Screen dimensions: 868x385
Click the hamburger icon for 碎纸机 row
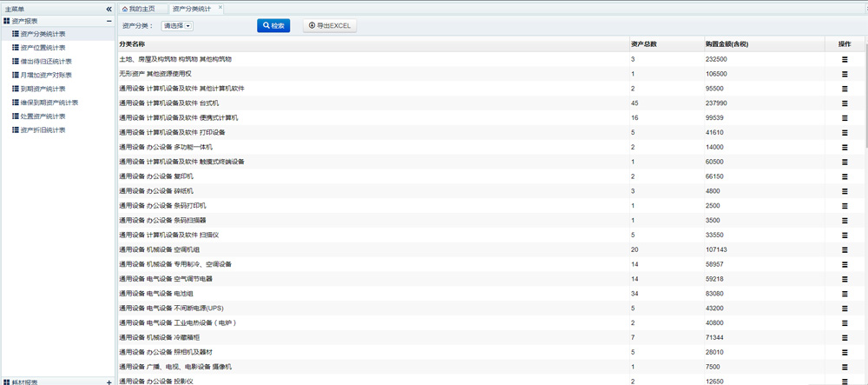pos(844,190)
